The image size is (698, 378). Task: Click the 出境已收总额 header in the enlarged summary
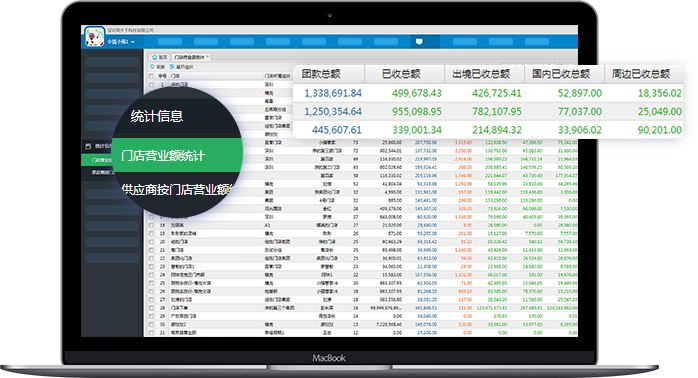pyautogui.click(x=481, y=74)
